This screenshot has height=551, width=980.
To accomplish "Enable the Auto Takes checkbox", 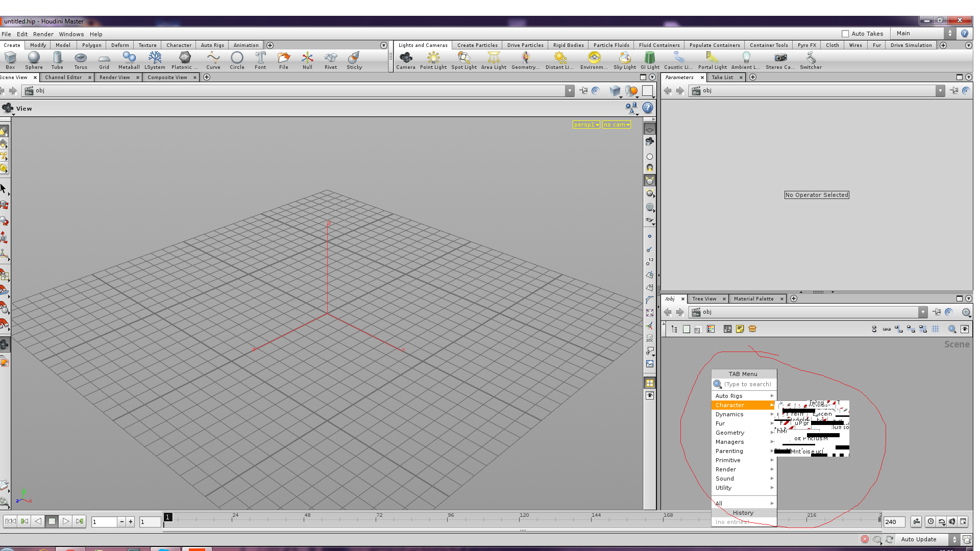I will (x=845, y=34).
